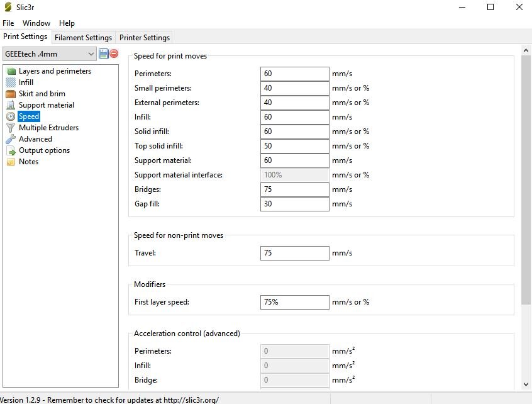Image resolution: width=532 pixels, height=404 pixels.
Task: Click the acceleration Infill field
Action: tap(294, 366)
